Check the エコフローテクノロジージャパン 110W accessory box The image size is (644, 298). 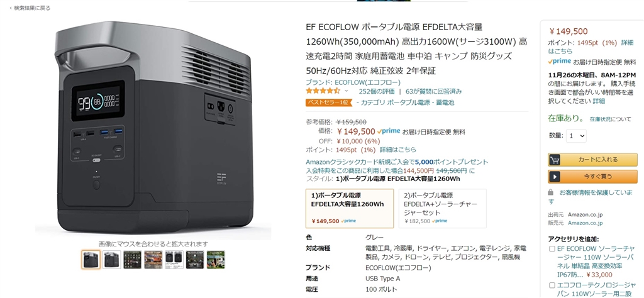(552, 284)
